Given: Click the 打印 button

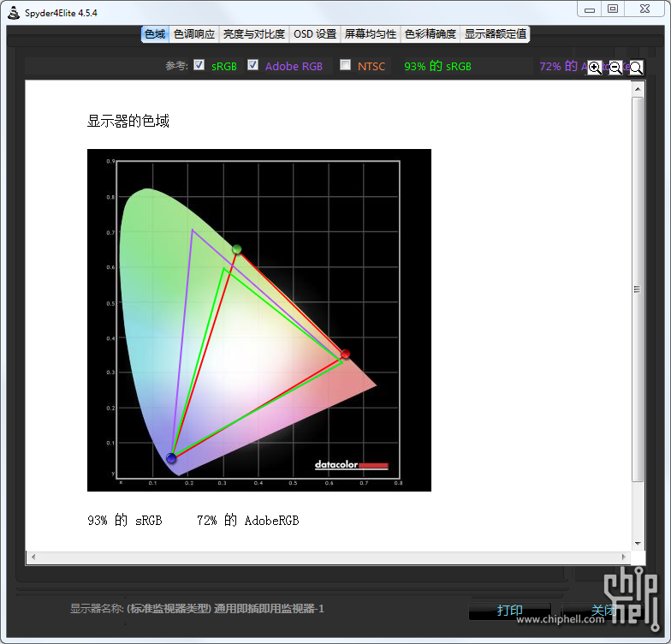Looking at the screenshot, I should coord(510,611).
